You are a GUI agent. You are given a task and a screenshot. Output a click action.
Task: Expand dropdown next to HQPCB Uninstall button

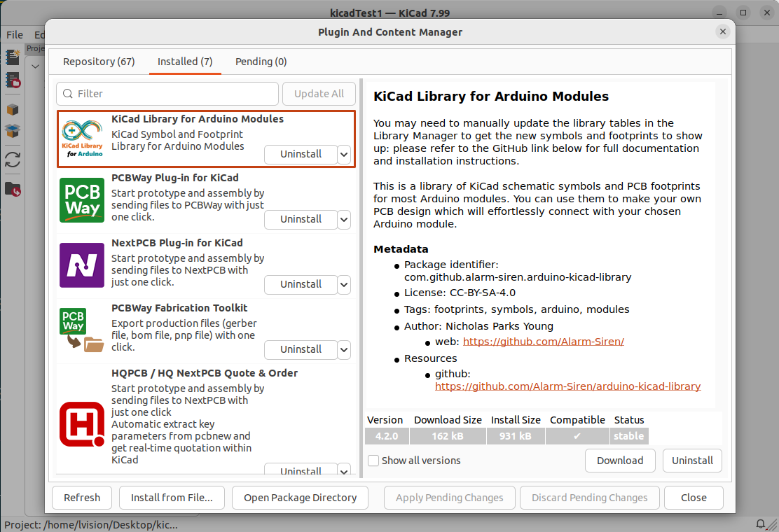tap(344, 470)
